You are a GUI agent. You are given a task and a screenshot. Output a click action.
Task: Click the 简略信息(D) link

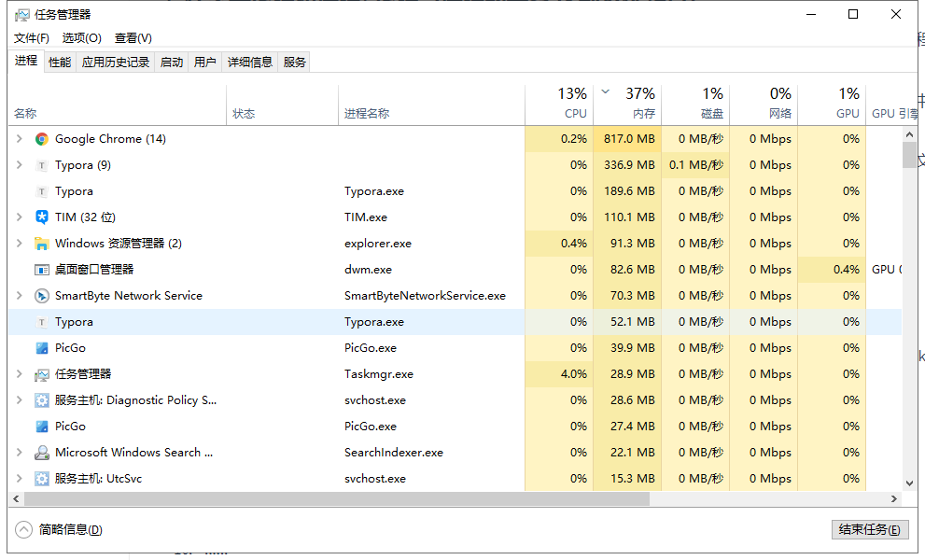[71, 529]
